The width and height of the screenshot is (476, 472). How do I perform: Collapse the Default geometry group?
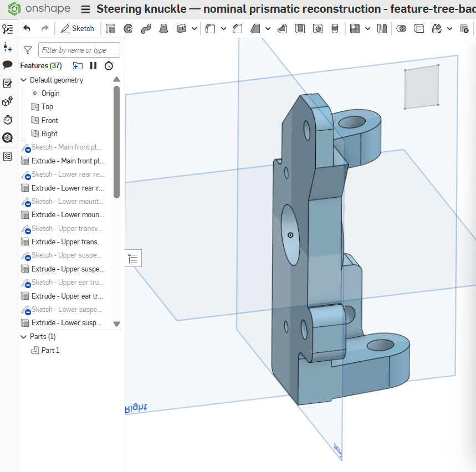[x=24, y=80]
